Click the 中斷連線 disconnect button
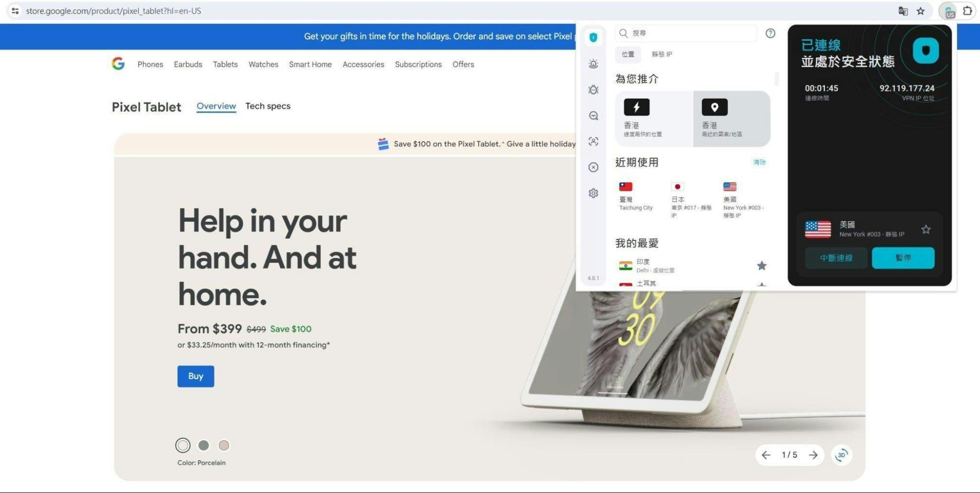This screenshot has height=493, width=980. [x=836, y=258]
